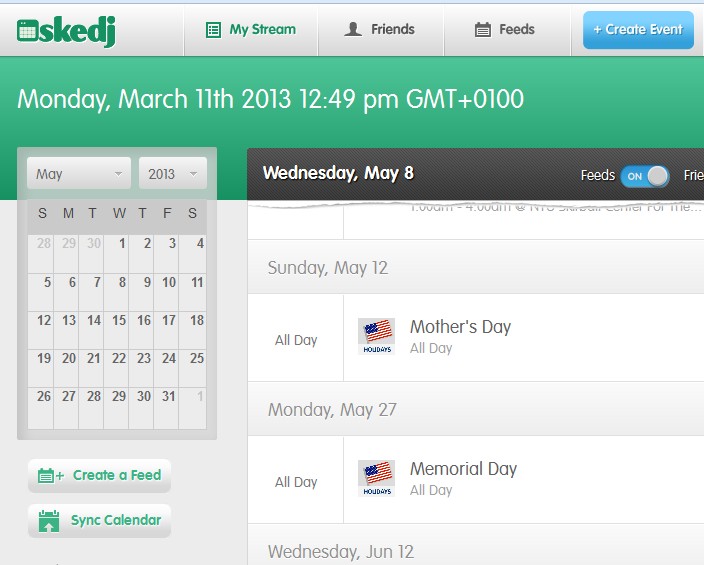This screenshot has width=704, height=565.
Task: Click the Sync Calendar upload icon
Action: (x=49, y=521)
